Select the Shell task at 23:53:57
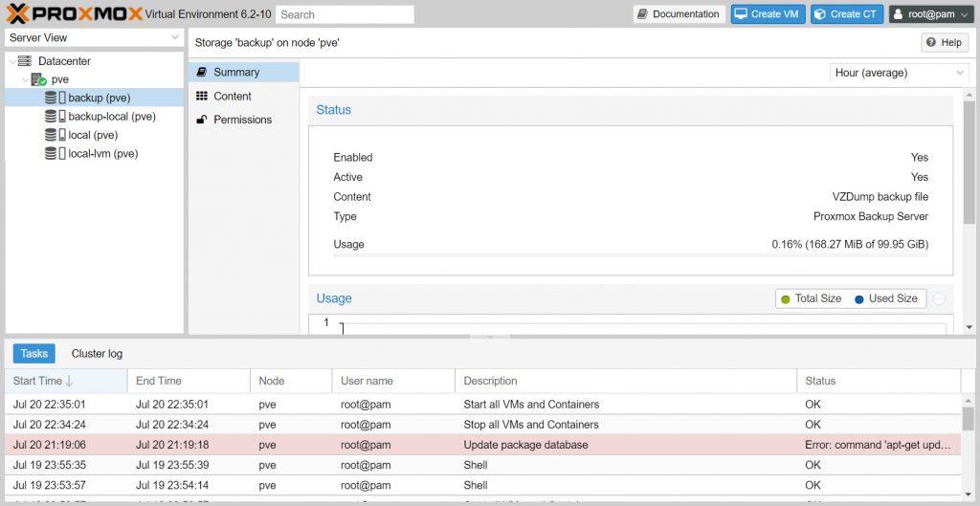 482,485
